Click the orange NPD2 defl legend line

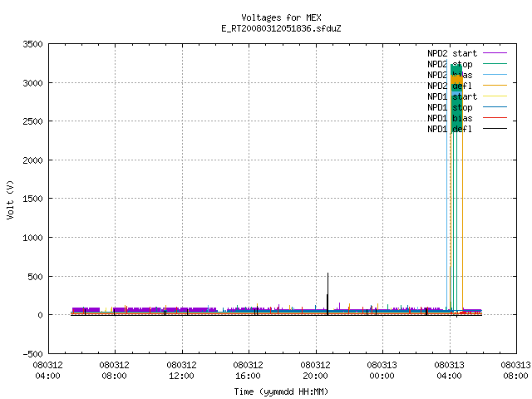click(x=495, y=86)
